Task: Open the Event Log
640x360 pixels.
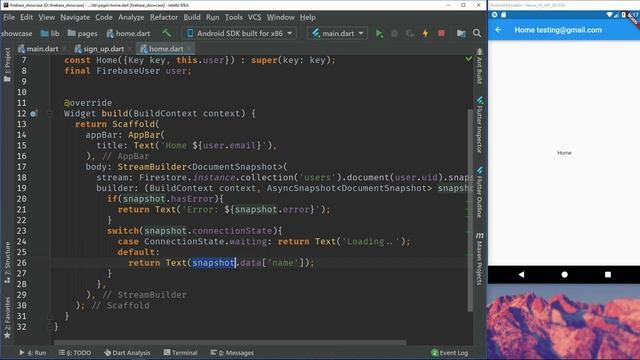Action: [450, 353]
